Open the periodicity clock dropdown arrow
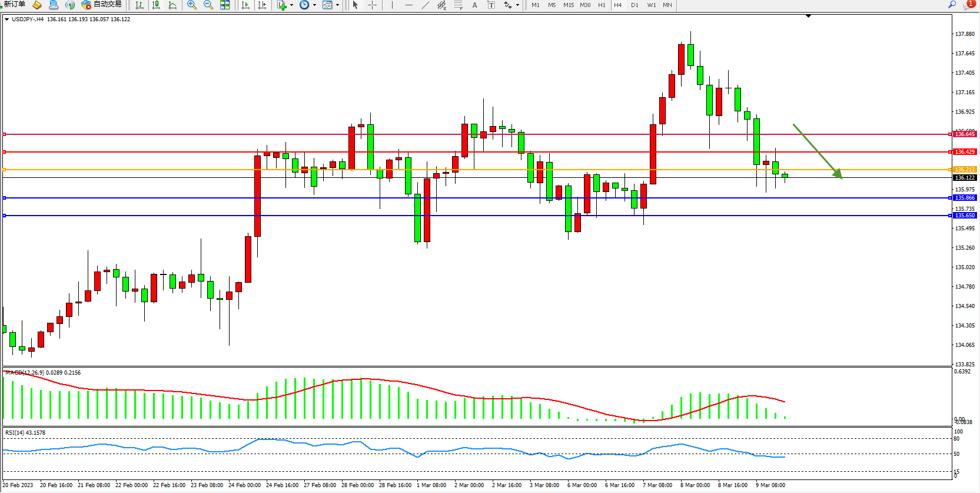Image resolution: width=980 pixels, height=493 pixels. click(x=314, y=5)
